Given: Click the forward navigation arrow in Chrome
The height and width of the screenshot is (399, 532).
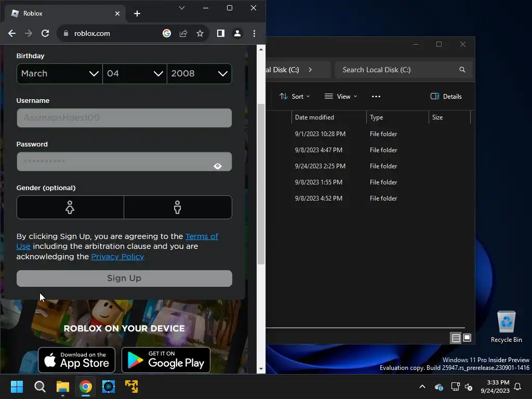Looking at the screenshot, I should point(29,33).
